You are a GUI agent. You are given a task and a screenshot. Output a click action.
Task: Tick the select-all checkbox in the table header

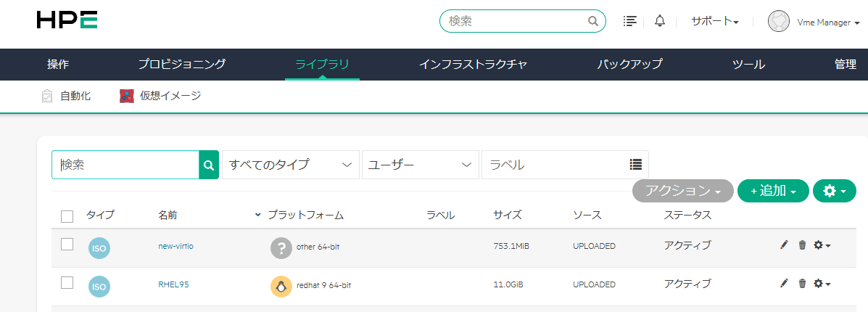tap(67, 215)
